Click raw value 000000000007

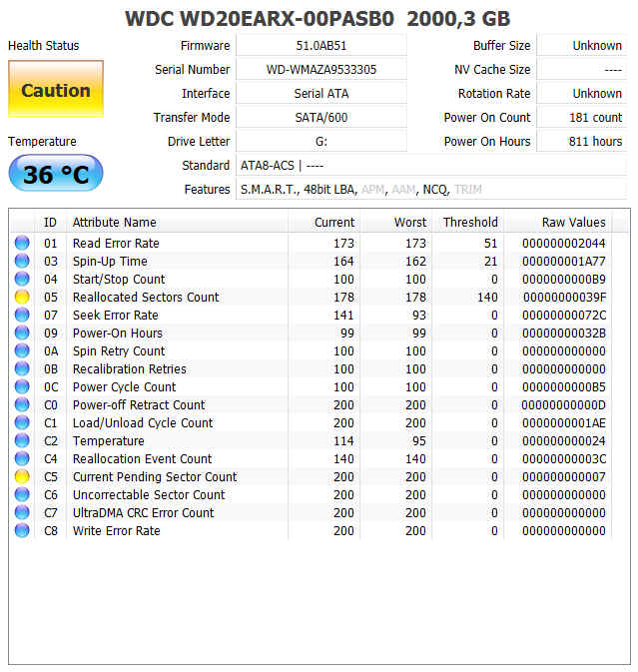564,477
